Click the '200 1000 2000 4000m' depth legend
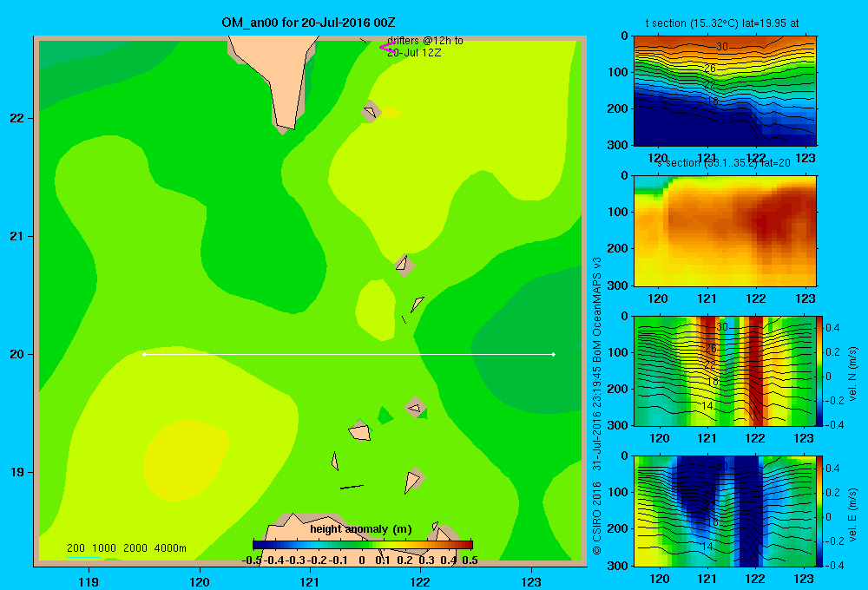This screenshot has width=868, height=590. point(126,548)
